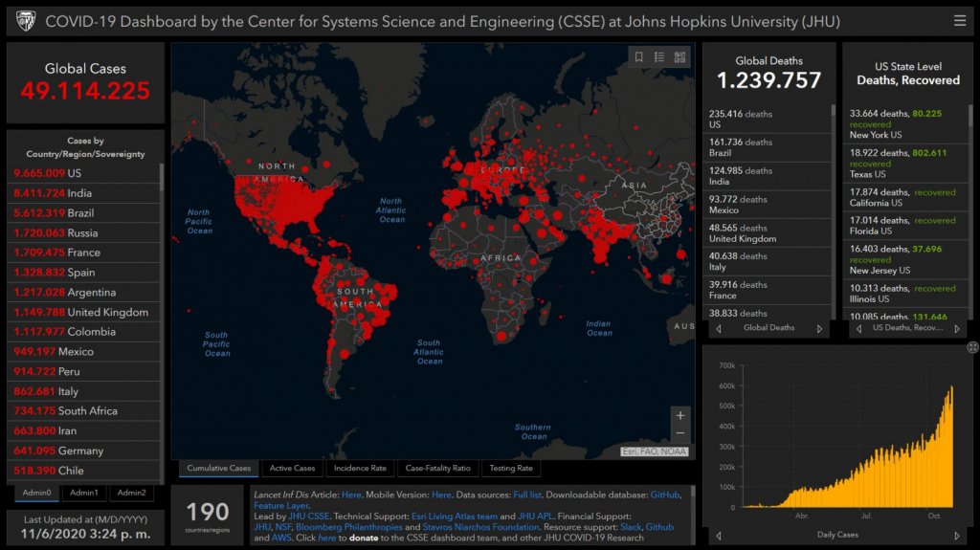
Task: Open the GitHub downloadable database link
Action: pos(664,495)
